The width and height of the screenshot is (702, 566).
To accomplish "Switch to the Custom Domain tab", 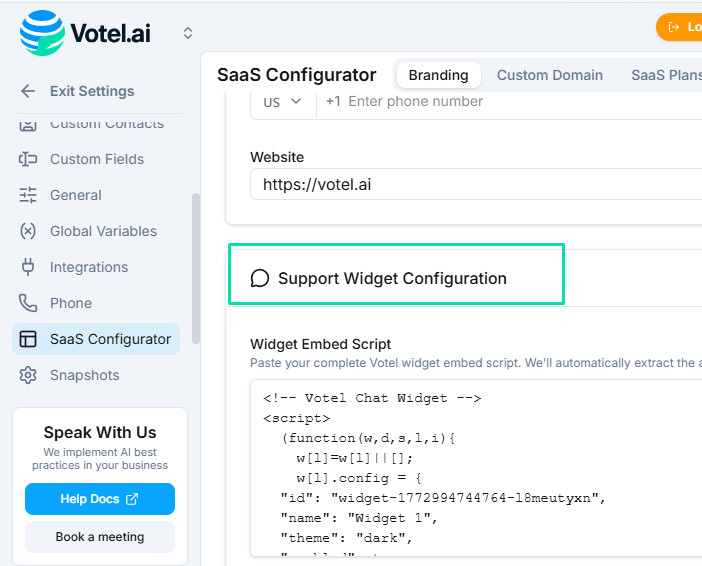I will click(x=550, y=75).
